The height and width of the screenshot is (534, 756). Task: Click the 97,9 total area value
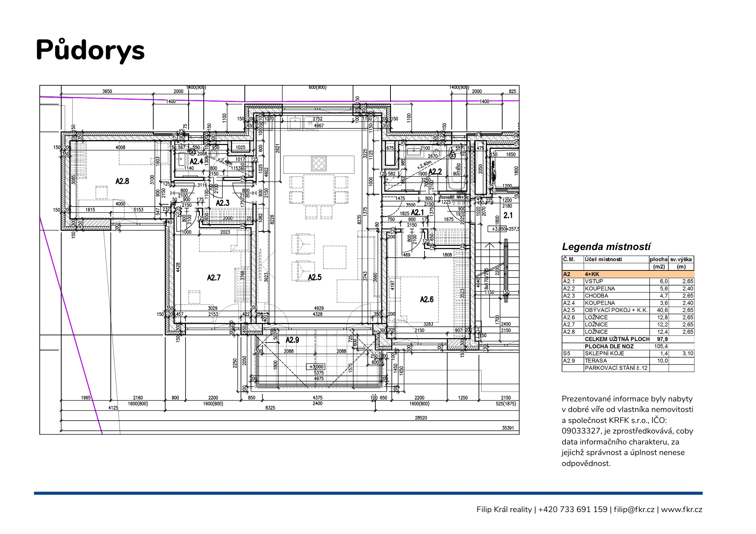pyautogui.click(x=662, y=339)
